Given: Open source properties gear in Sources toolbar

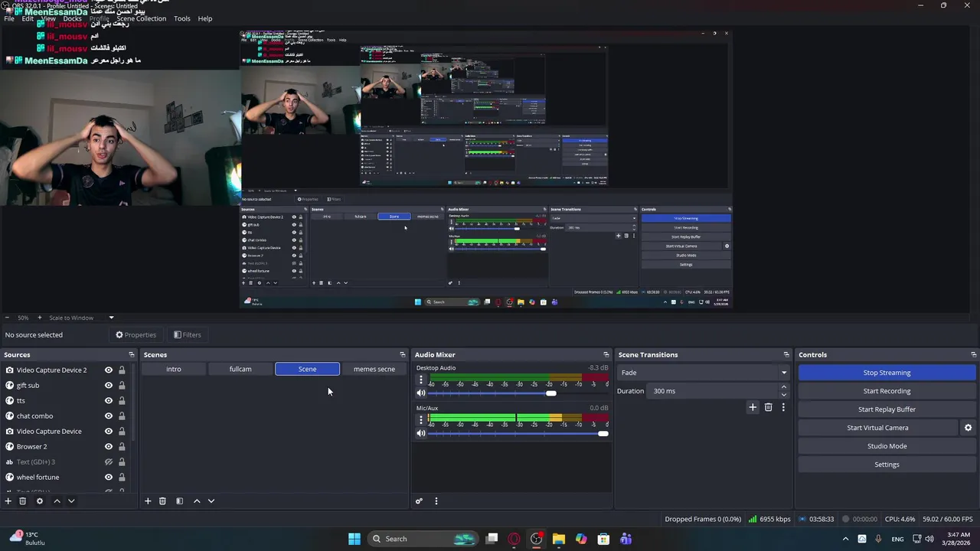Looking at the screenshot, I should (40, 501).
